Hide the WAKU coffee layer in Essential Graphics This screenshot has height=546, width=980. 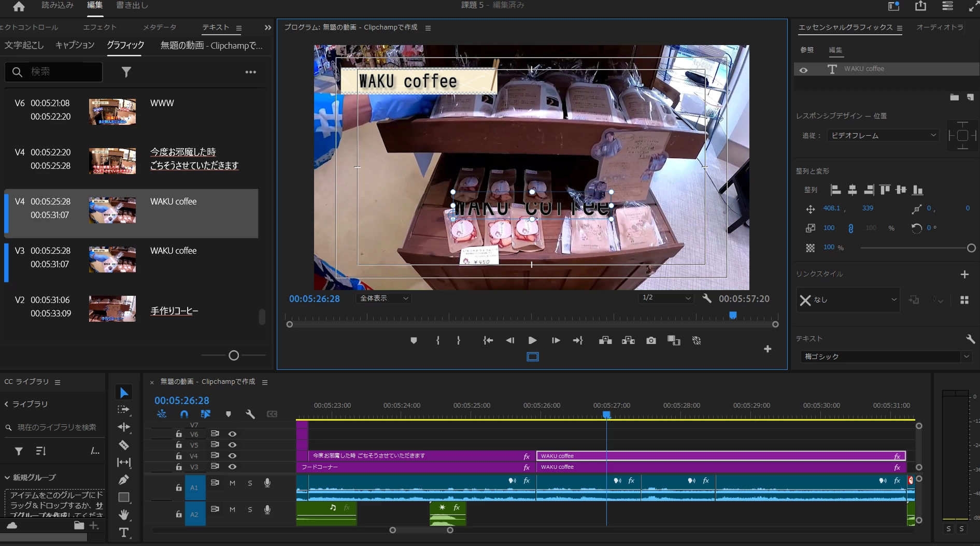[803, 69]
